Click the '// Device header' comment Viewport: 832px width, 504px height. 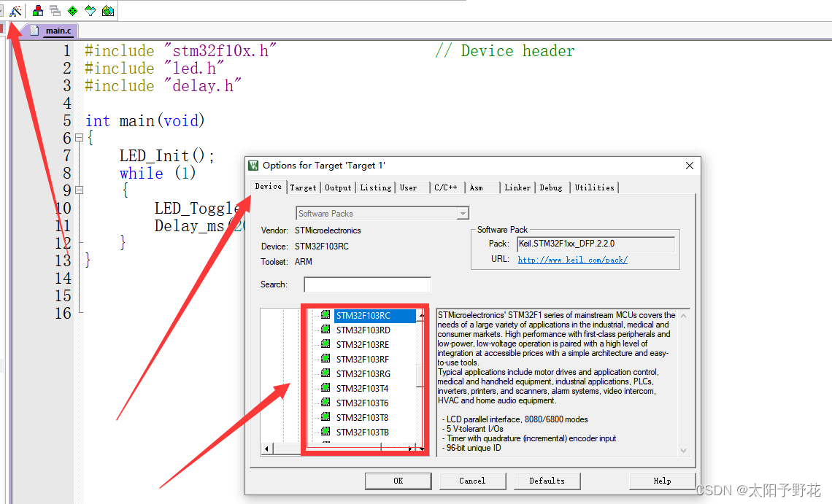pyautogui.click(x=504, y=51)
